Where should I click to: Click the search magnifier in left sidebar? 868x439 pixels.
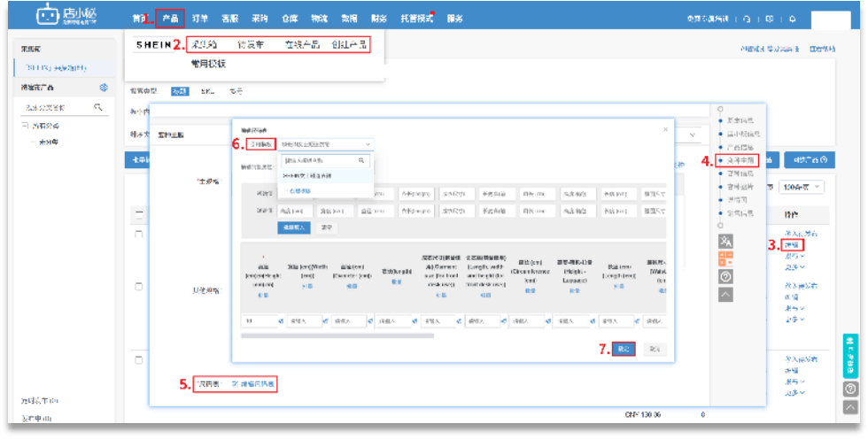click(x=98, y=108)
